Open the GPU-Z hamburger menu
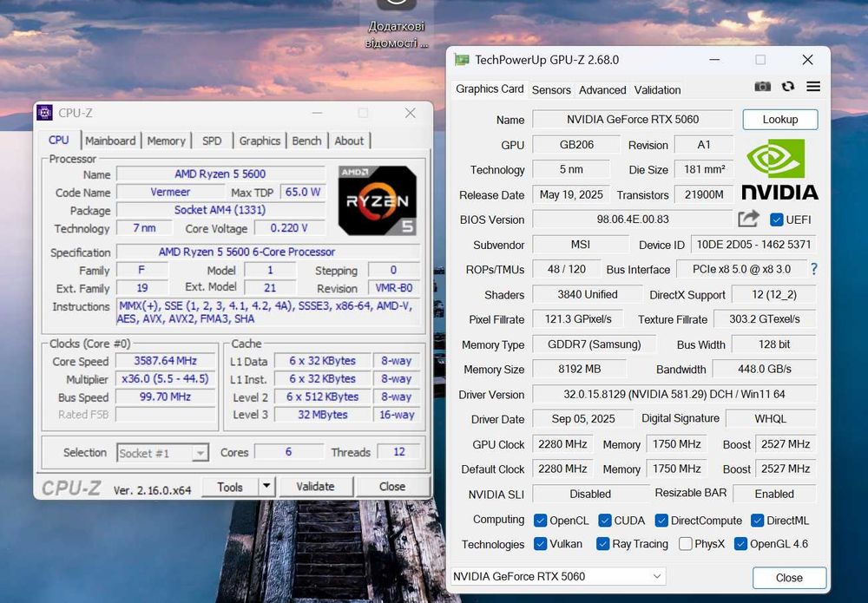Image resolution: width=868 pixels, height=603 pixels. click(813, 86)
